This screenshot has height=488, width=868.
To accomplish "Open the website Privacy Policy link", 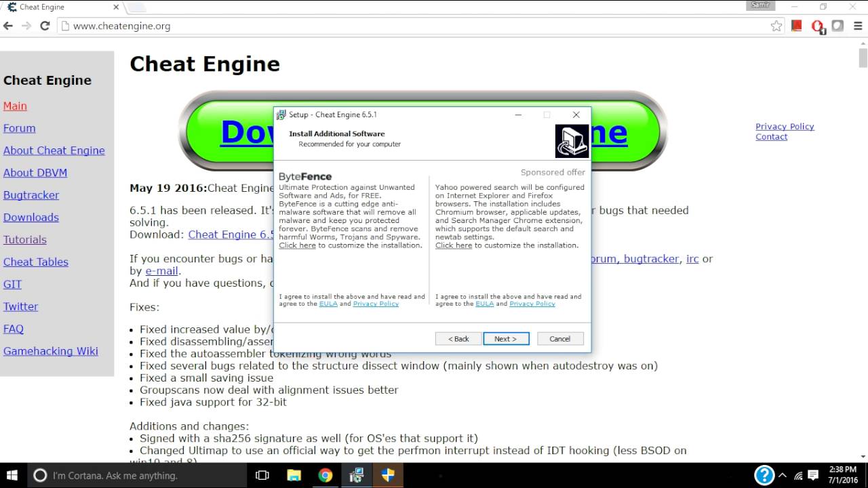I will pyautogui.click(x=785, y=127).
